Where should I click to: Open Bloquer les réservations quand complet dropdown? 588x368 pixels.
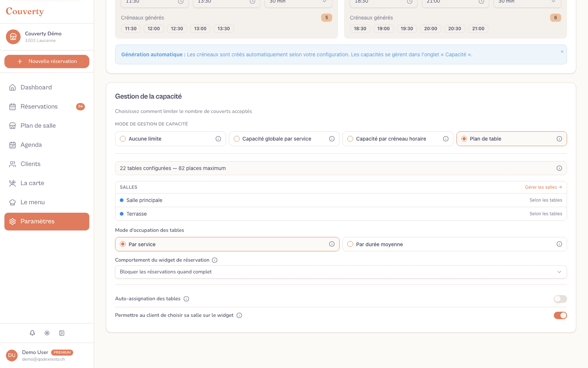coord(341,272)
